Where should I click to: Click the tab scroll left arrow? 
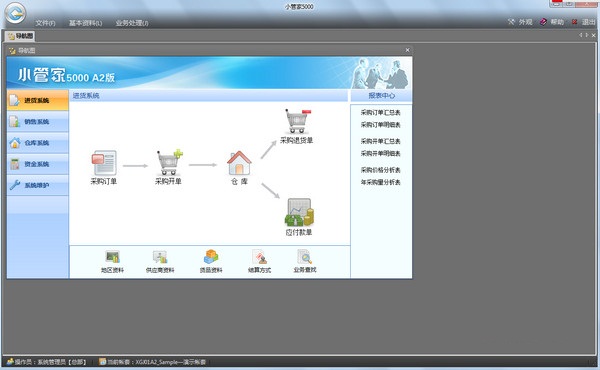pos(580,35)
